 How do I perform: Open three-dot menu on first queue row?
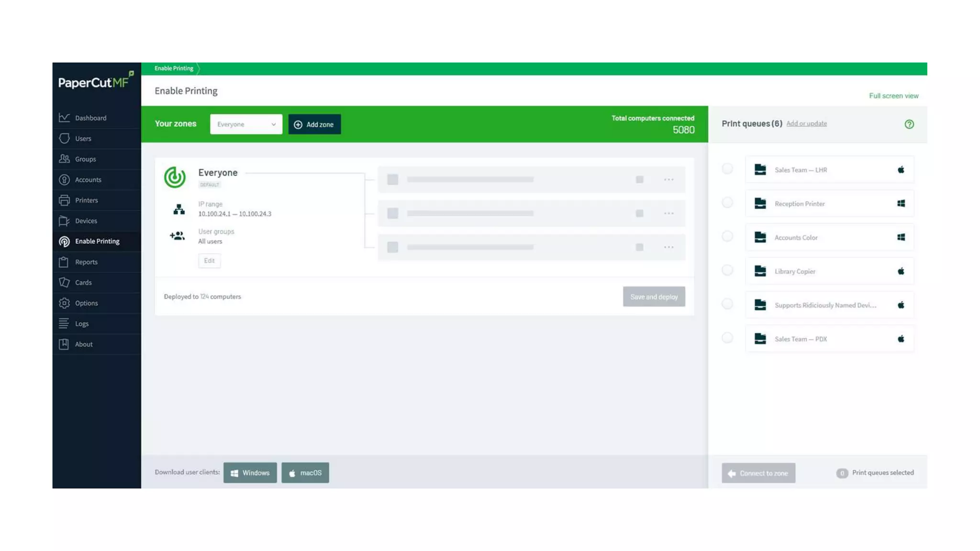tap(668, 180)
